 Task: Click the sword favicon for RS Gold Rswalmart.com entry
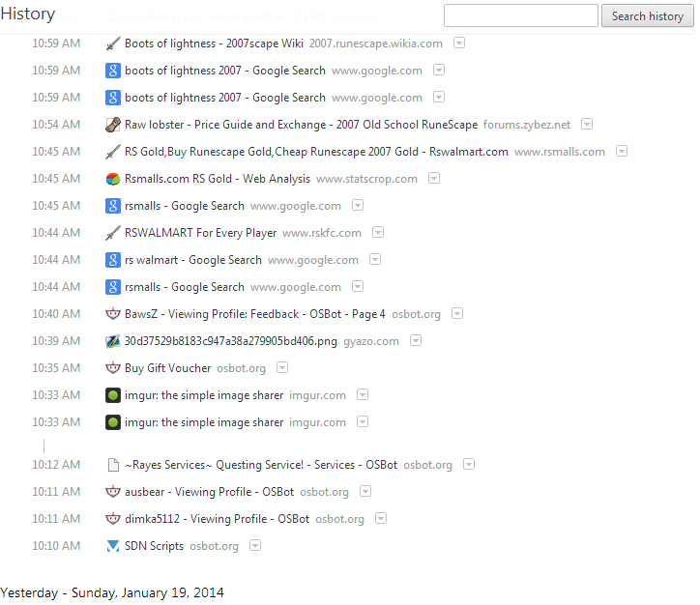(x=112, y=152)
